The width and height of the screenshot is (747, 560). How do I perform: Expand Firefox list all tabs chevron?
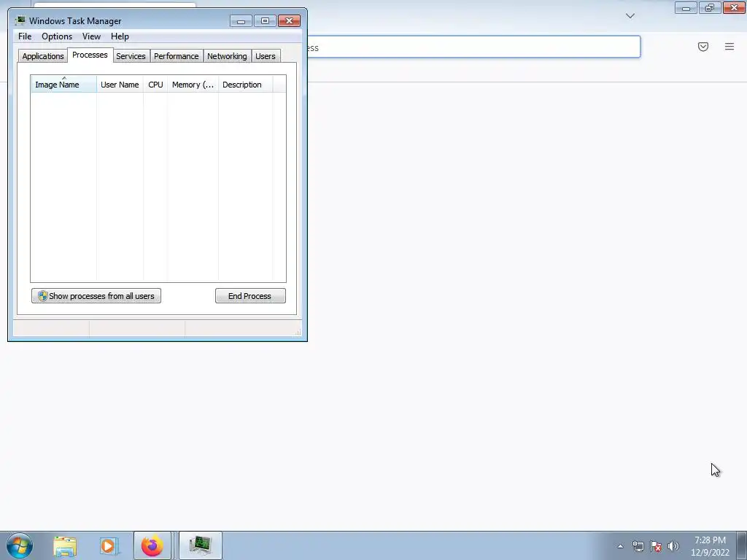pos(630,16)
